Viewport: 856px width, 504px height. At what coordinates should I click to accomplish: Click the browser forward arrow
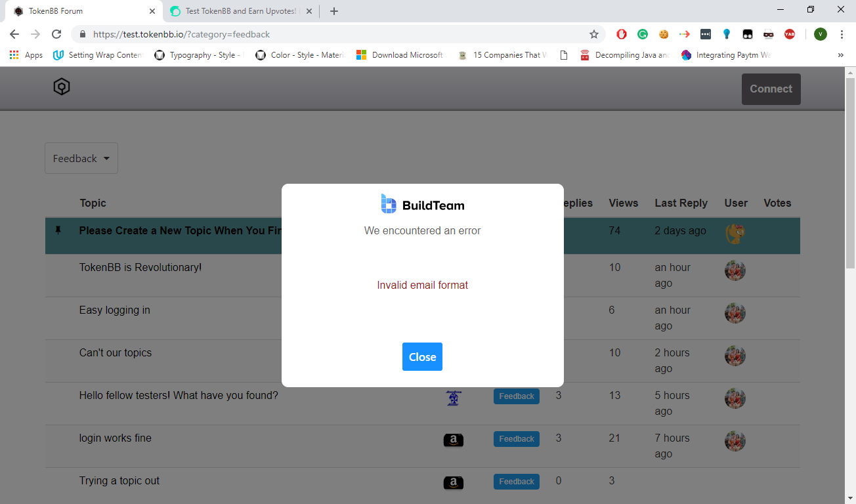(x=35, y=34)
